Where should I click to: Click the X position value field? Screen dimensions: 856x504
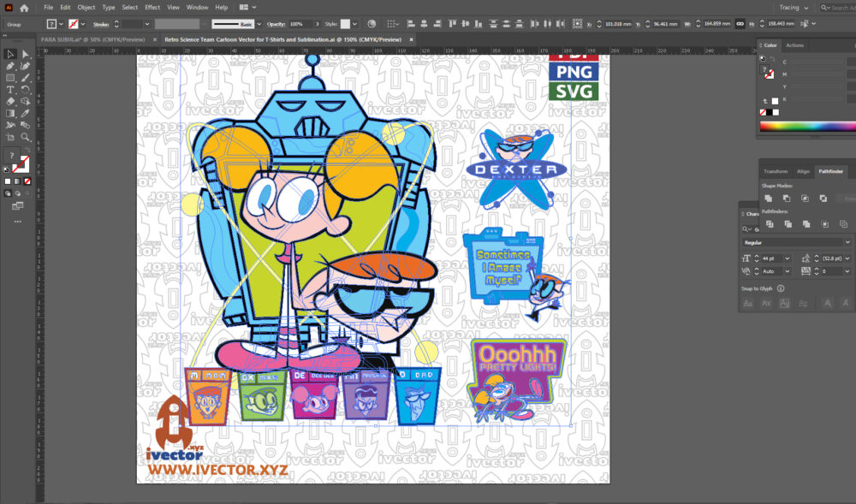(618, 24)
